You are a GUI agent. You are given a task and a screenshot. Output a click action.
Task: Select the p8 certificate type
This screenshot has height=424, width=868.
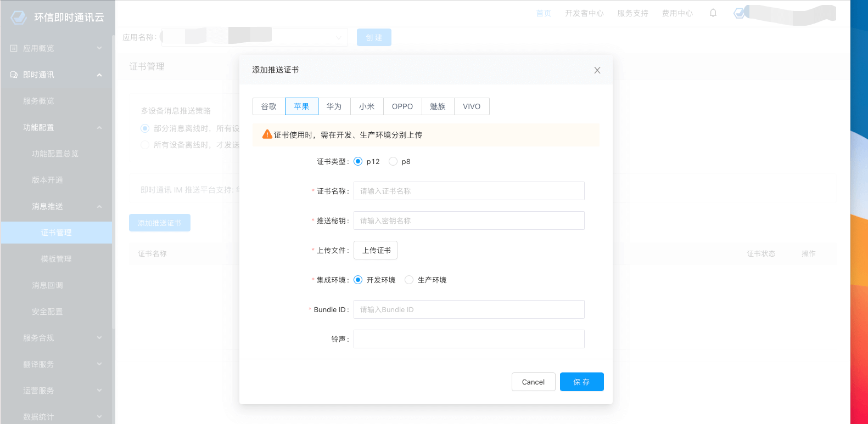[x=393, y=161]
